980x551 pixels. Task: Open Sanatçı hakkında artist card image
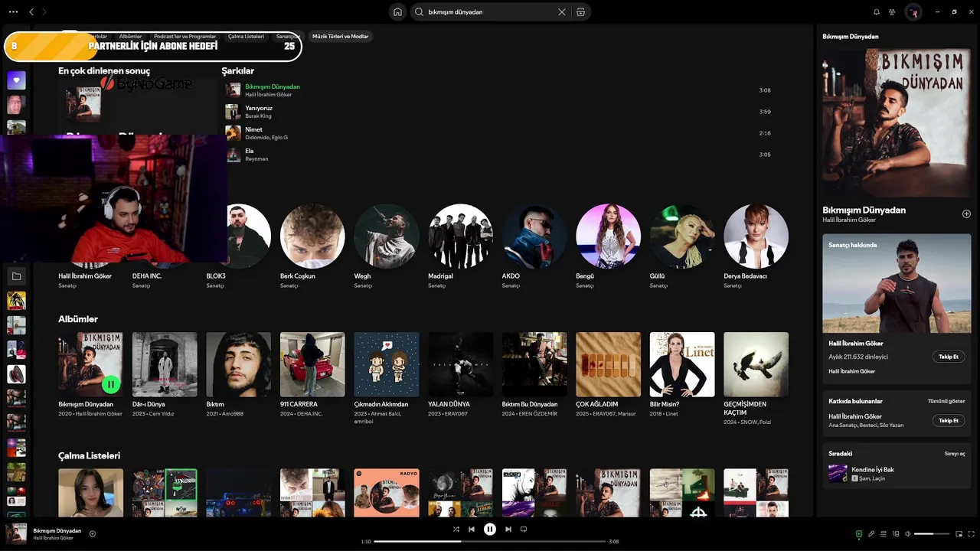[x=897, y=283]
